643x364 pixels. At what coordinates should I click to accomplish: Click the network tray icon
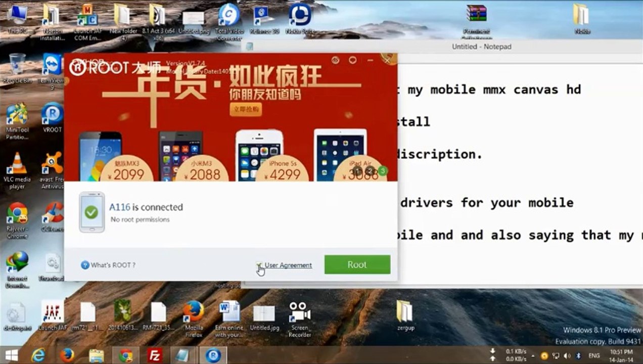coord(556,355)
